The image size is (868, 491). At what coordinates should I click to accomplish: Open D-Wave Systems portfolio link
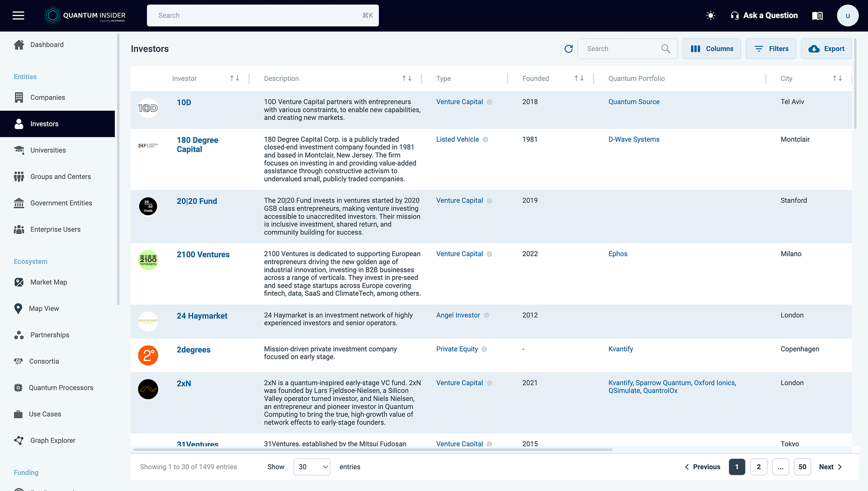(634, 139)
